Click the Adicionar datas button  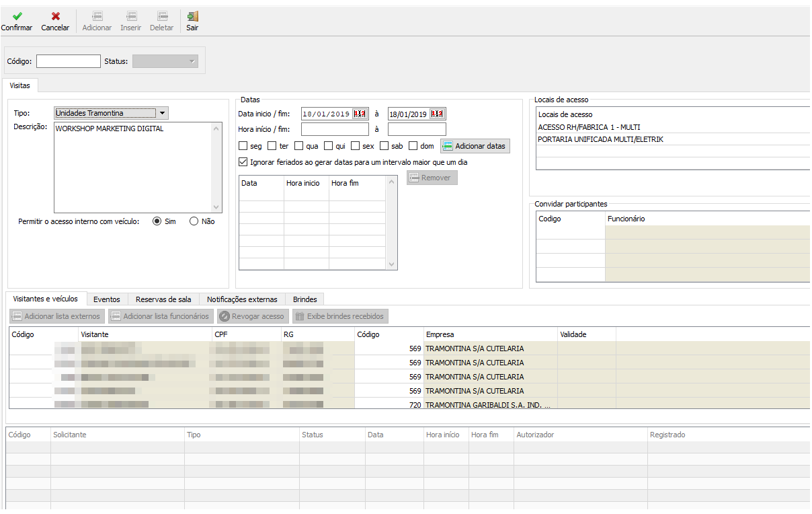(475, 146)
